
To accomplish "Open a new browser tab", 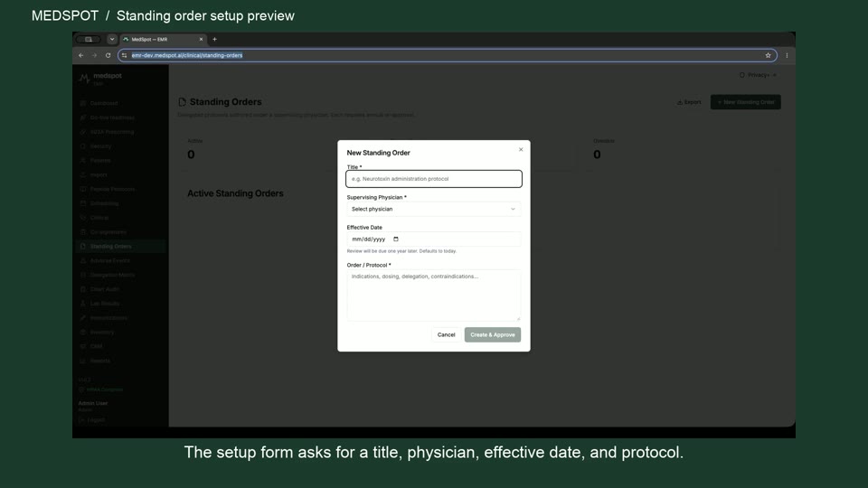I will (215, 39).
